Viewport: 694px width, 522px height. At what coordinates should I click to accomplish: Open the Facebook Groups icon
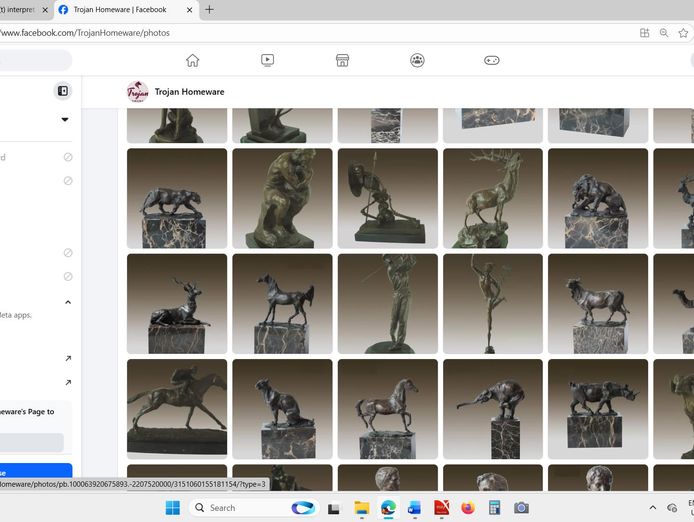(x=417, y=60)
